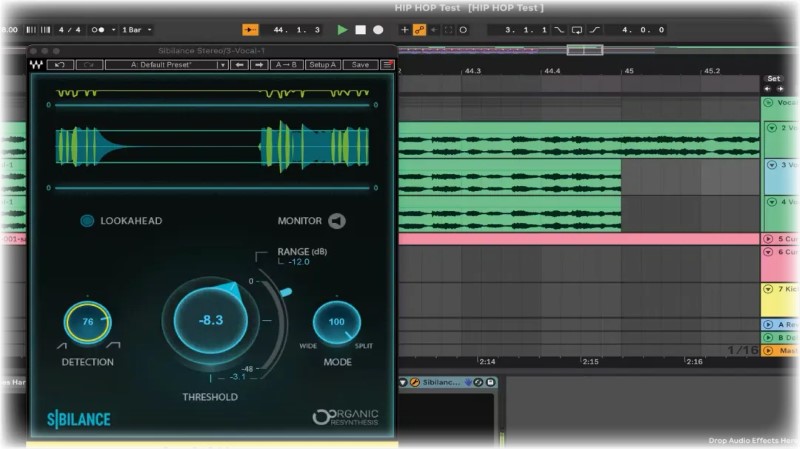
Task: Click the DETECTION knob showing 76
Action: (88, 322)
